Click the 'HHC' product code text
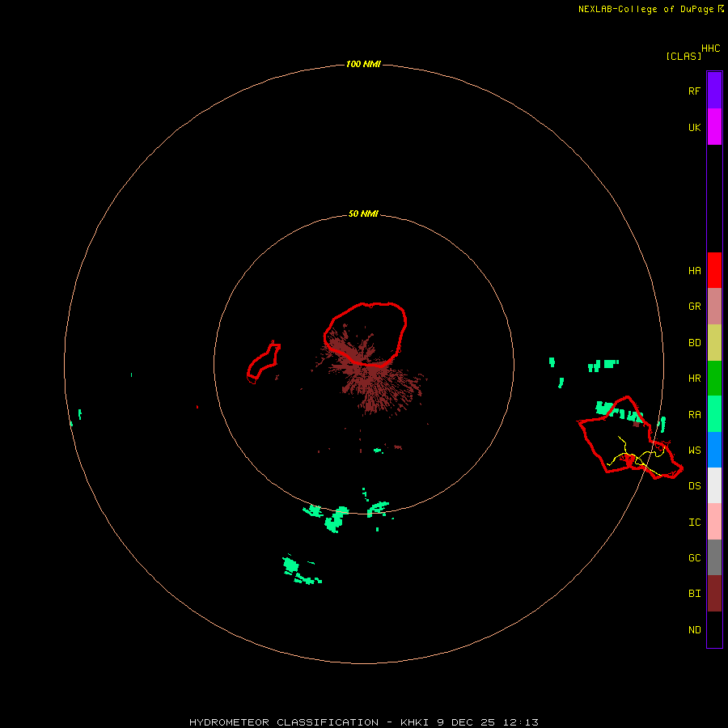This screenshot has height=728, width=728. [x=710, y=49]
